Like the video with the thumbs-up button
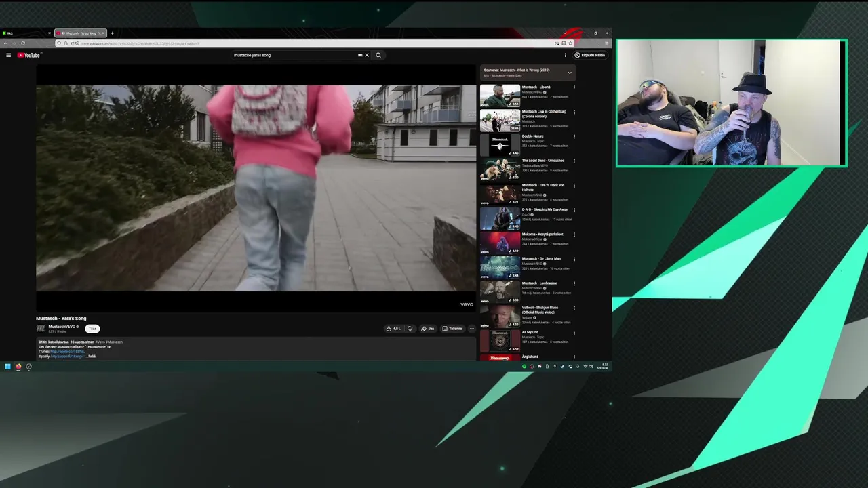The image size is (868, 488). click(393, 329)
